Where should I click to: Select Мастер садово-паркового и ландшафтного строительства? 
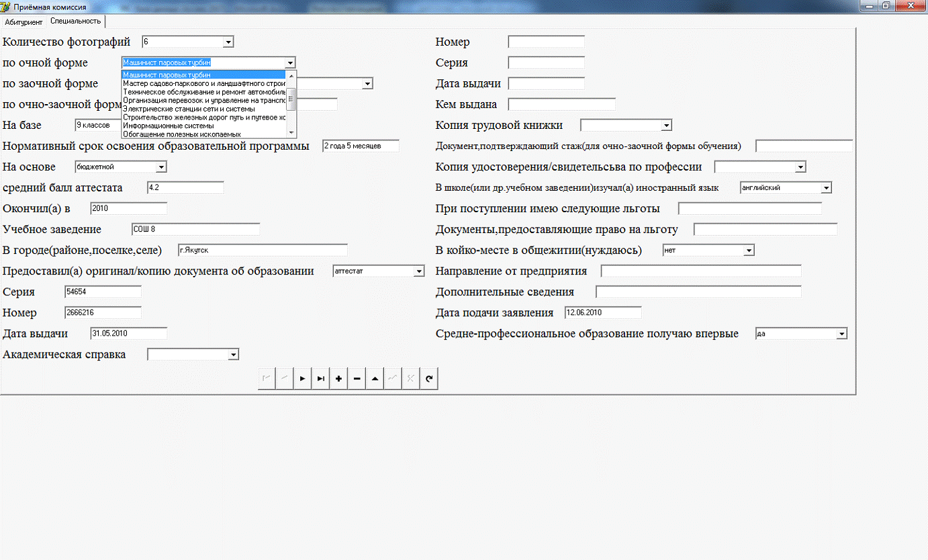(203, 83)
